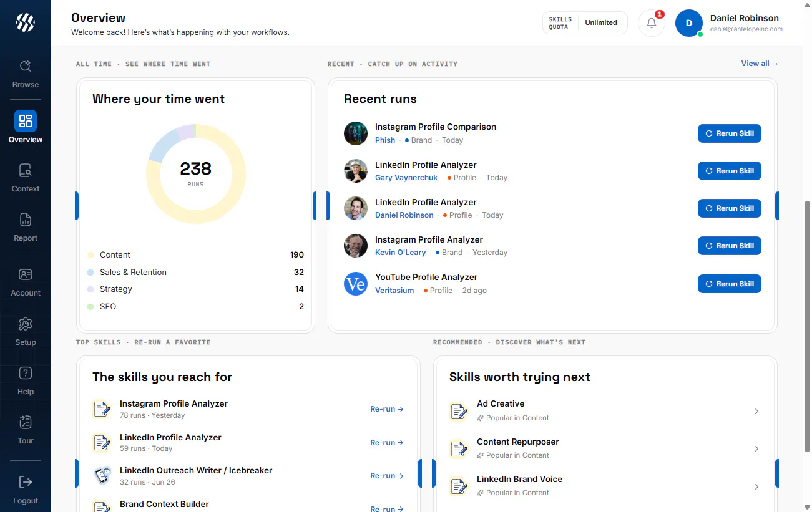This screenshot has width=812, height=512.
Task: Rerun the Instagram Profile Comparison skill
Action: coord(729,133)
